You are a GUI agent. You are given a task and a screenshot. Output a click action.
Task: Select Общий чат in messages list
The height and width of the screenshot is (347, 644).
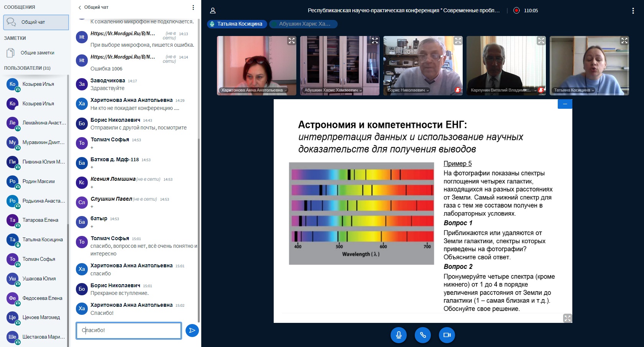(36, 22)
